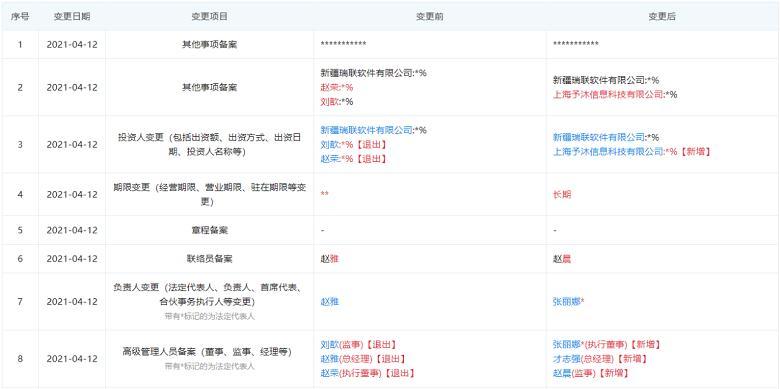This screenshot has height=389, width=780.
Task: Click the 变更前 column header
Action: point(430,16)
